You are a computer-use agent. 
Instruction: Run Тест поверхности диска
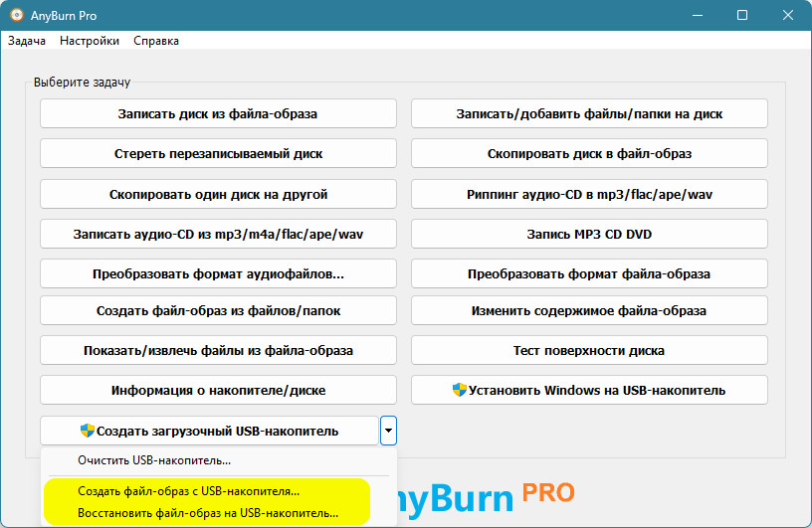[x=589, y=350]
